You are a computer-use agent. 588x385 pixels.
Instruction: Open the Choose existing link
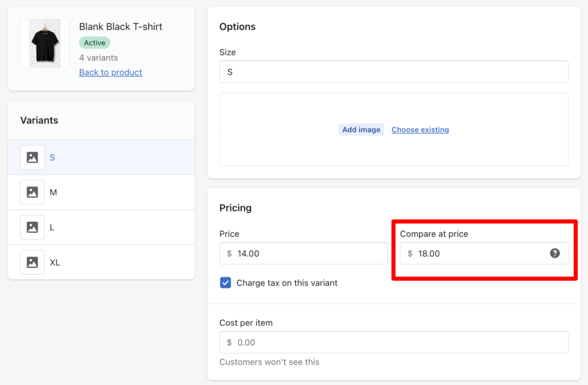click(420, 129)
